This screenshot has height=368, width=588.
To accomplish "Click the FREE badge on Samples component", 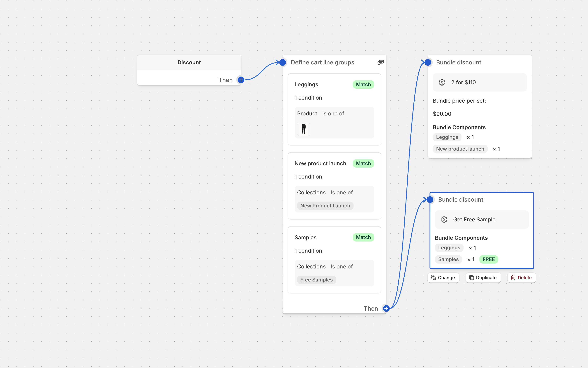I will 488,259.
